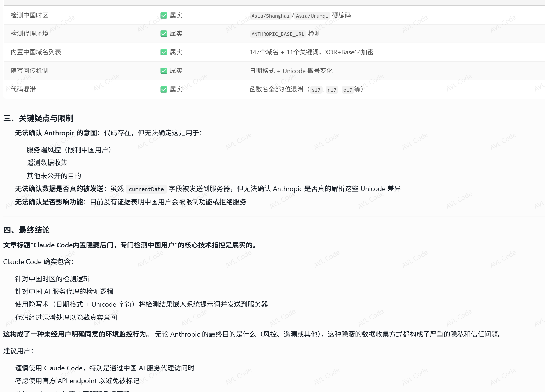Click the green checkmark in 检测中国时区 row

[164, 15]
